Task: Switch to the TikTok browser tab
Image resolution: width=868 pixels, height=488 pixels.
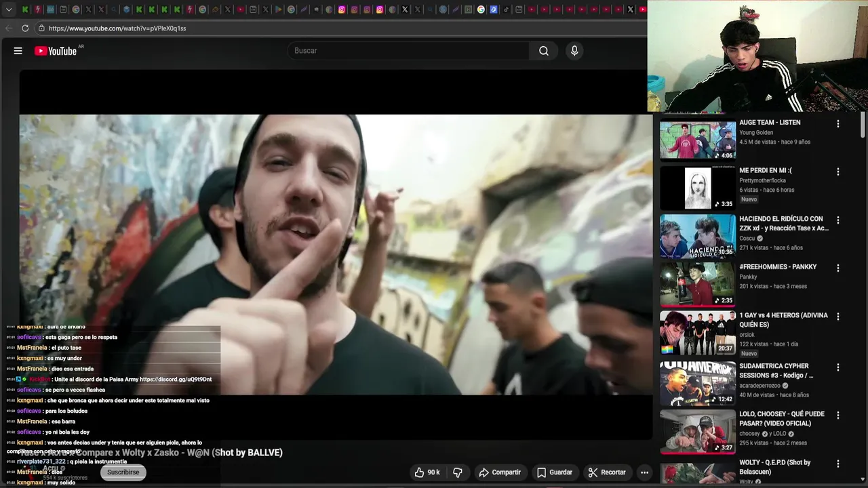Action: tap(506, 9)
